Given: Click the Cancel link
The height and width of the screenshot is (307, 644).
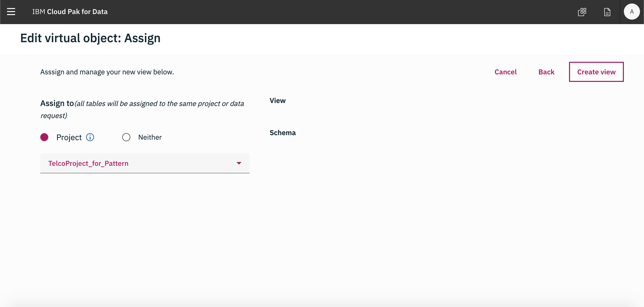Looking at the screenshot, I should coord(506,72).
